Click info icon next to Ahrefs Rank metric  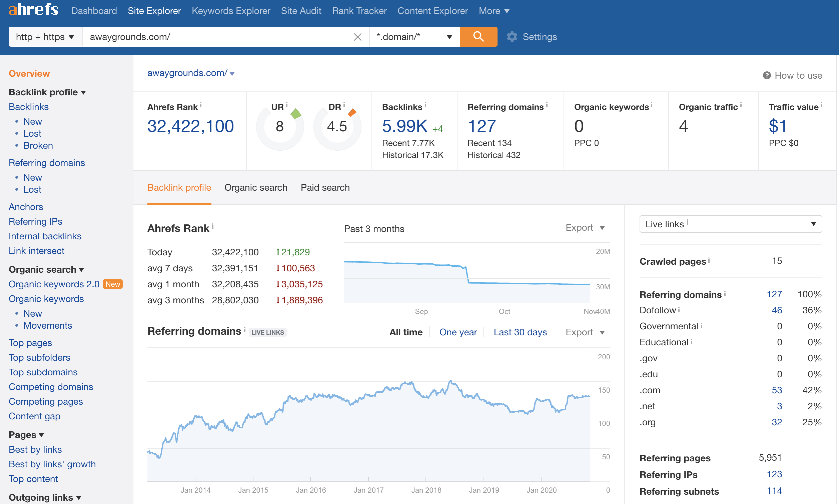pos(201,105)
